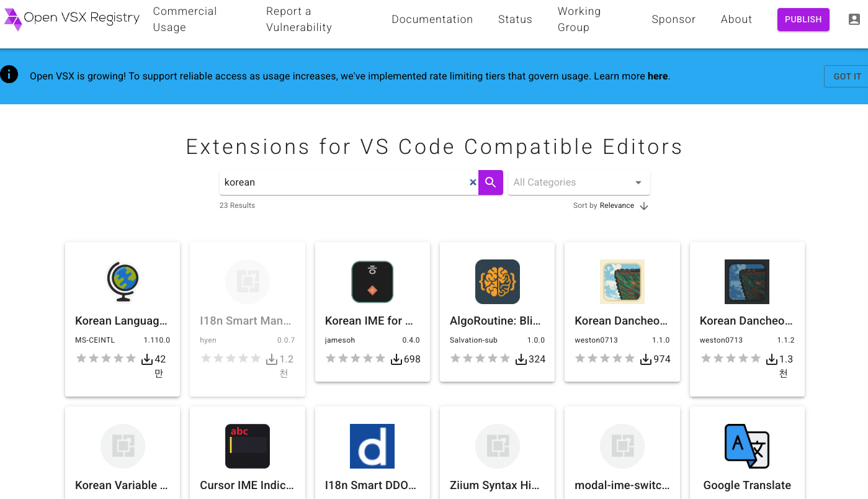Visit the Working Group page
This screenshot has width=868, height=499.
[x=579, y=19]
